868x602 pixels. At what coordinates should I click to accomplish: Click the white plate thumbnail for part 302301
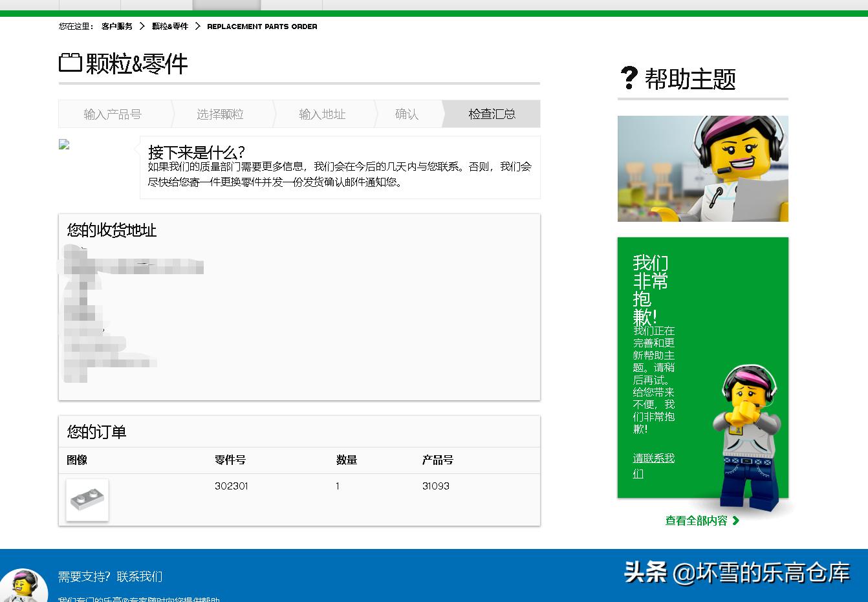tap(87, 499)
